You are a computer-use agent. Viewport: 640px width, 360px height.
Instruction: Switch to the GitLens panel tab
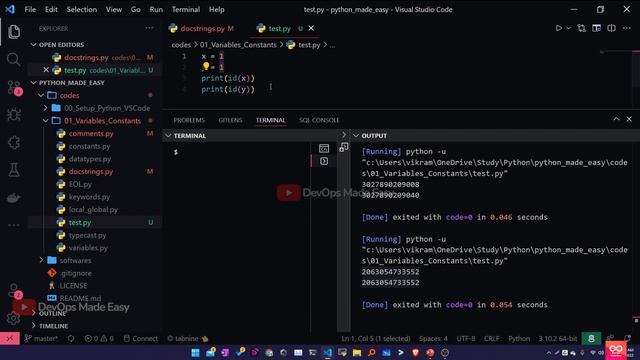point(230,120)
